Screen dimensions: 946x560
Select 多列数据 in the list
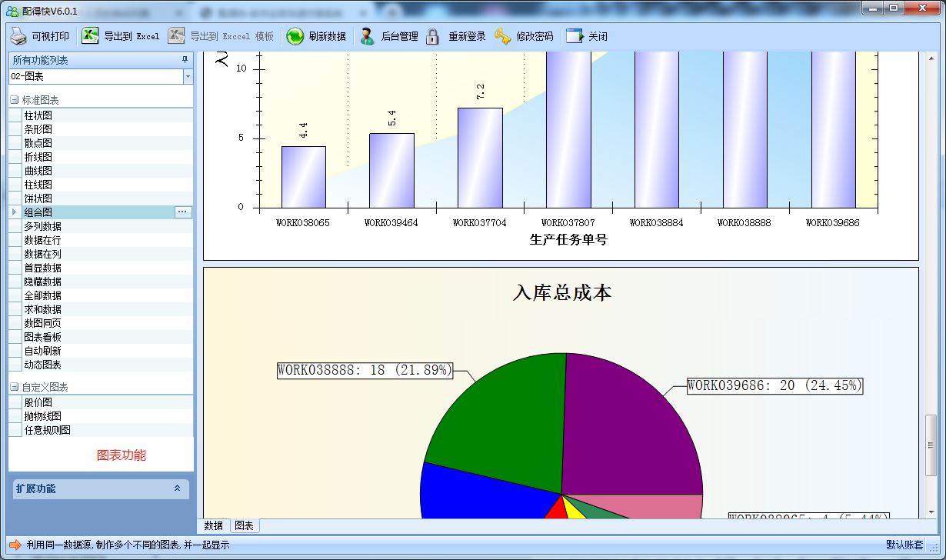pos(101,226)
